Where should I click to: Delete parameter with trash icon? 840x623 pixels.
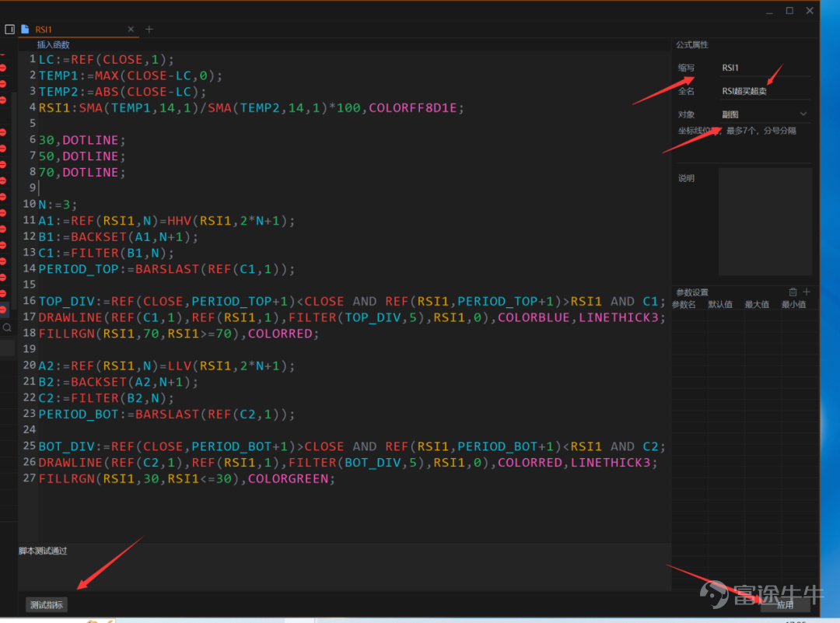tap(793, 292)
